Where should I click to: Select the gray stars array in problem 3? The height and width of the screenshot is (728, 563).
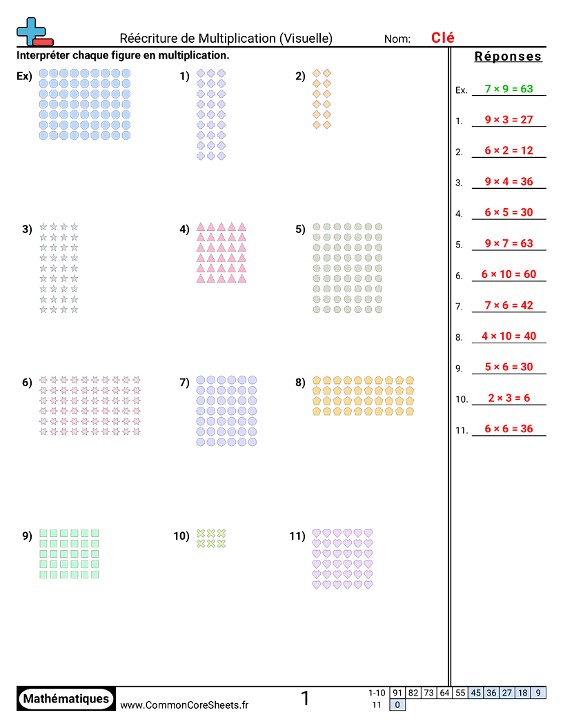pos(59,268)
